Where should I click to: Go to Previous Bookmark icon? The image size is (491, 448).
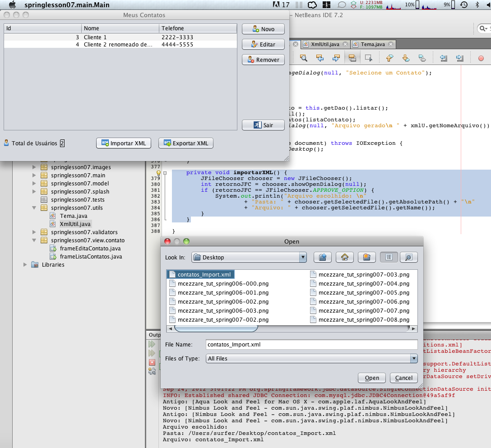tap(389, 58)
